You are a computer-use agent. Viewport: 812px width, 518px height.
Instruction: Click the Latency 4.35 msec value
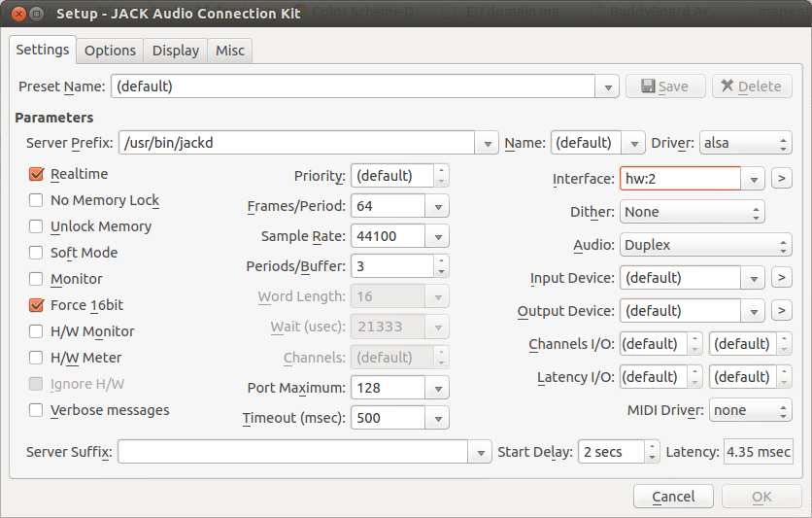(x=759, y=452)
